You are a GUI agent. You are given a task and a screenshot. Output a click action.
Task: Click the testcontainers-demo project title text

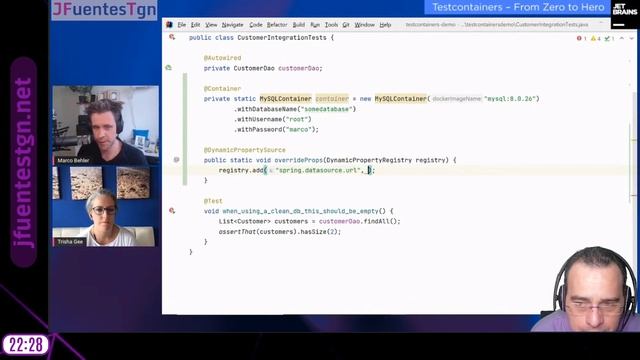point(430,25)
